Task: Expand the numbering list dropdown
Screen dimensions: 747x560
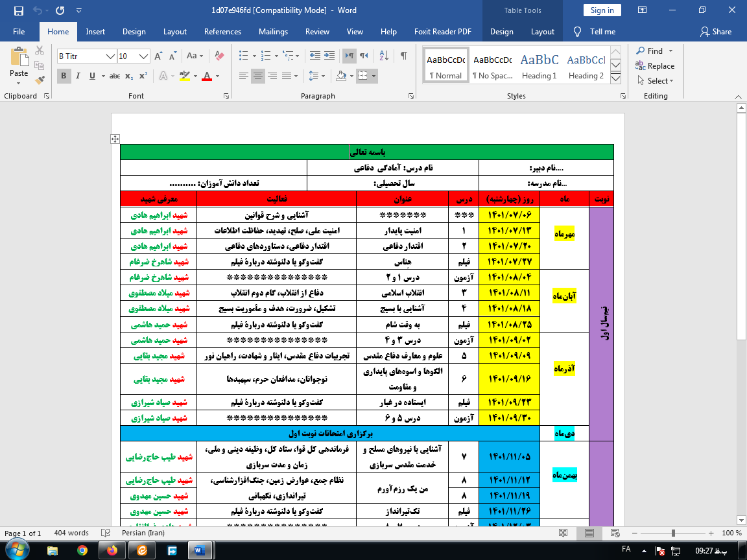Action: [x=276, y=56]
